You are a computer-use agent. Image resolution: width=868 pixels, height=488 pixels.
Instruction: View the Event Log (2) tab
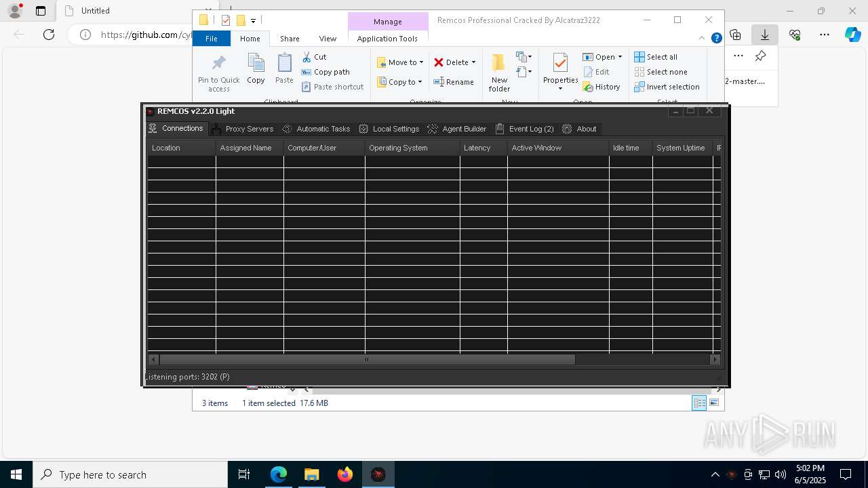tap(524, 129)
